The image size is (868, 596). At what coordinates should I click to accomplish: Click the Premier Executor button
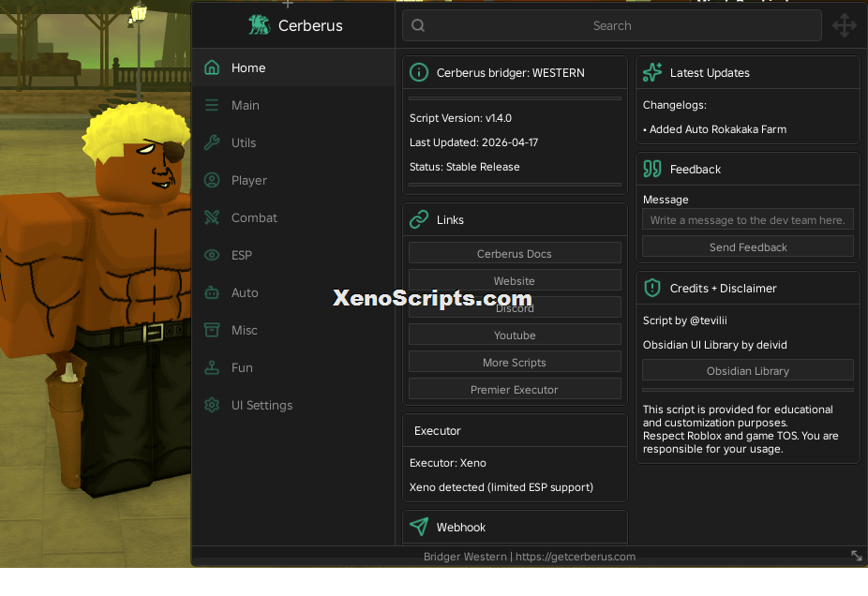pos(515,389)
